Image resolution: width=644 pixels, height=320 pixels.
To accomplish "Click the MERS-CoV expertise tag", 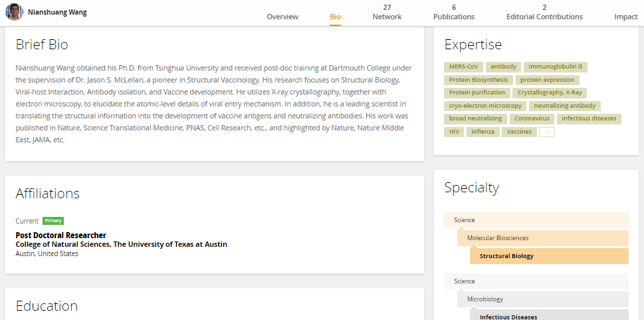I will click(x=463, y=67).
